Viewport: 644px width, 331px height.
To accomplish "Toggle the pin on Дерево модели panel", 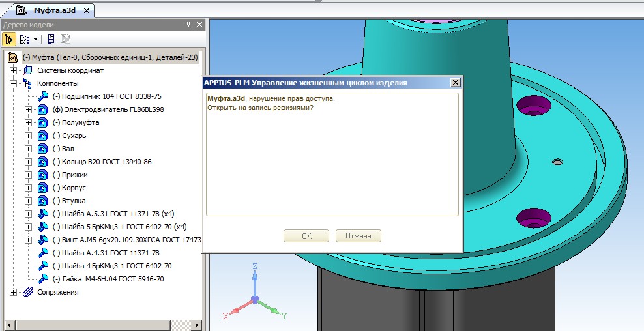I will point(189,25).
